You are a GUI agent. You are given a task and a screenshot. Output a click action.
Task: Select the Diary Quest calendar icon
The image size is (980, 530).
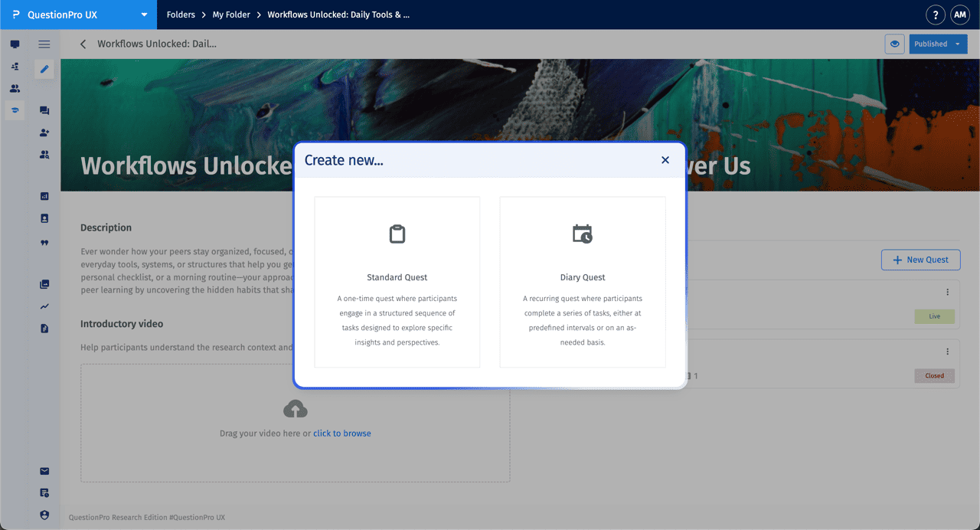[582, 234]
